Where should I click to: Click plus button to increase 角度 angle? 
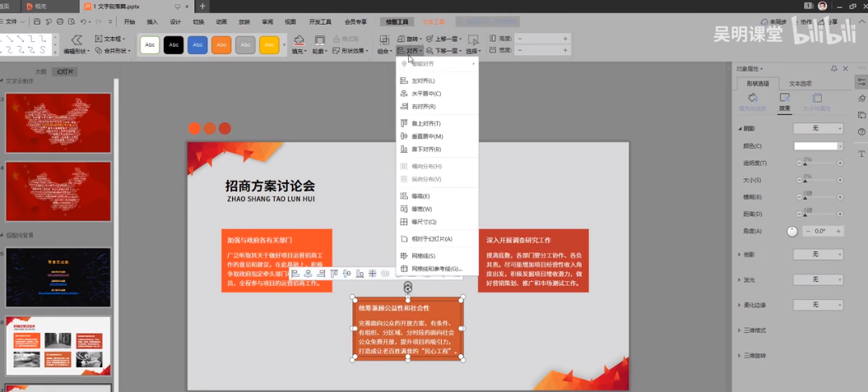point(838,231)
